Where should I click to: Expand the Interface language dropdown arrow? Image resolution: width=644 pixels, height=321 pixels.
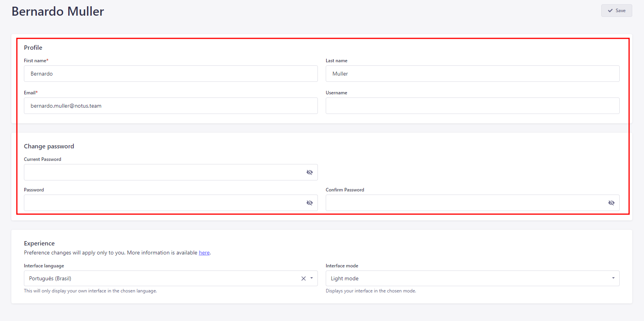[312, 278]
